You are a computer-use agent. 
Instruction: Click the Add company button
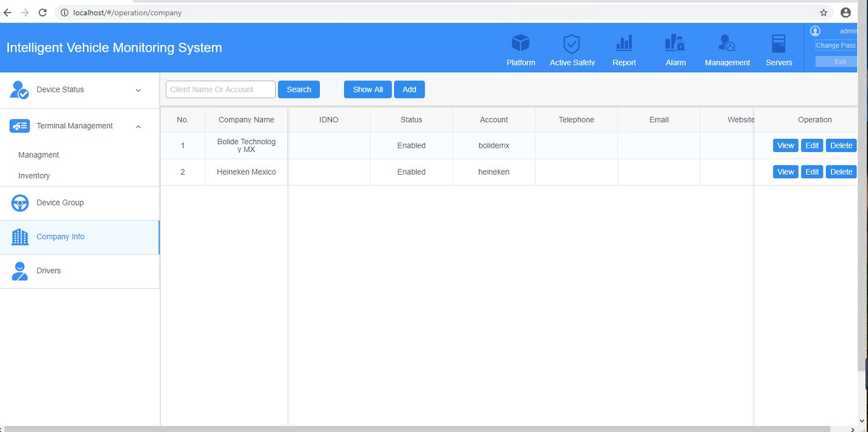[409, 89]
